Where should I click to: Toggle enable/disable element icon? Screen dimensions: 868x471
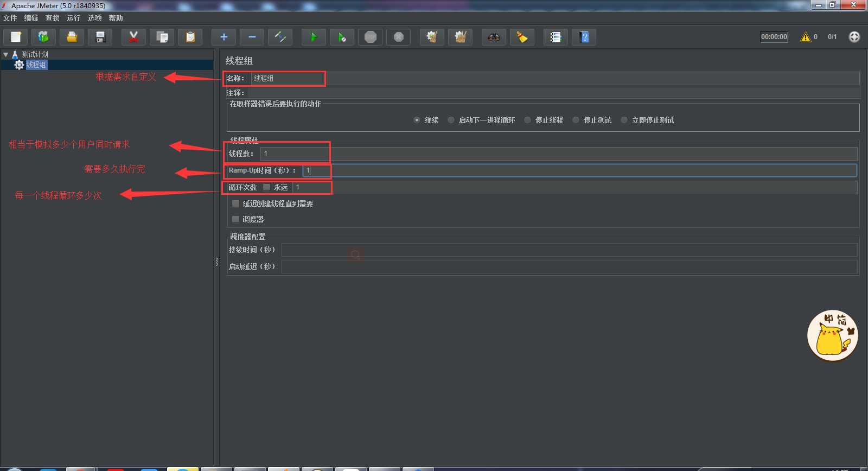click(280, 37)
